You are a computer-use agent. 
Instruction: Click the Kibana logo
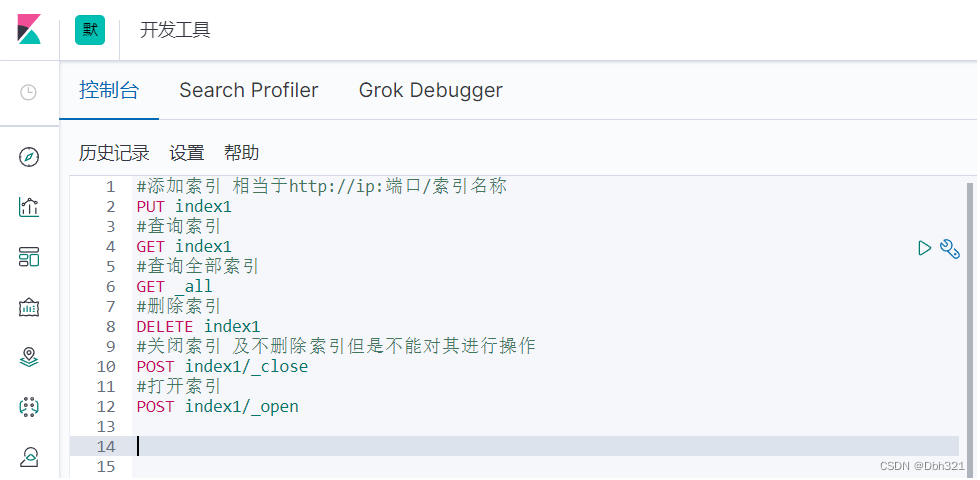pos(29,29)
